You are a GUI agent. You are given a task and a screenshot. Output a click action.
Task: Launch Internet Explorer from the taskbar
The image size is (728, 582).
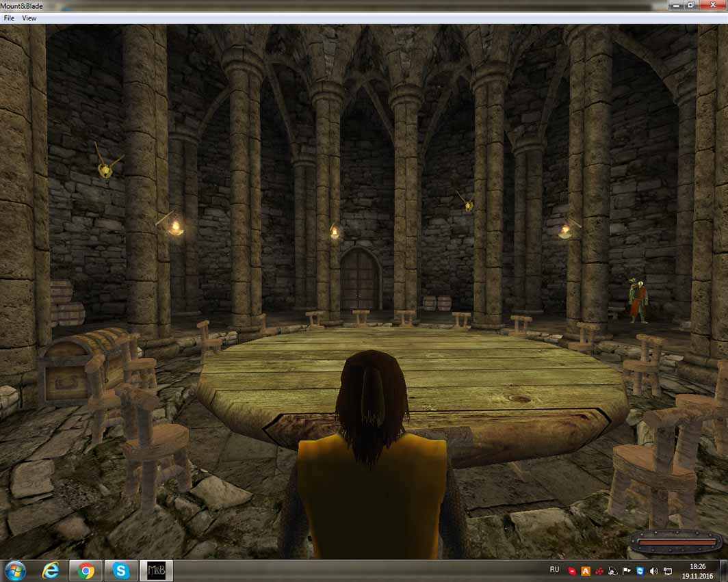pyautogui.click(x=51, y=570)
